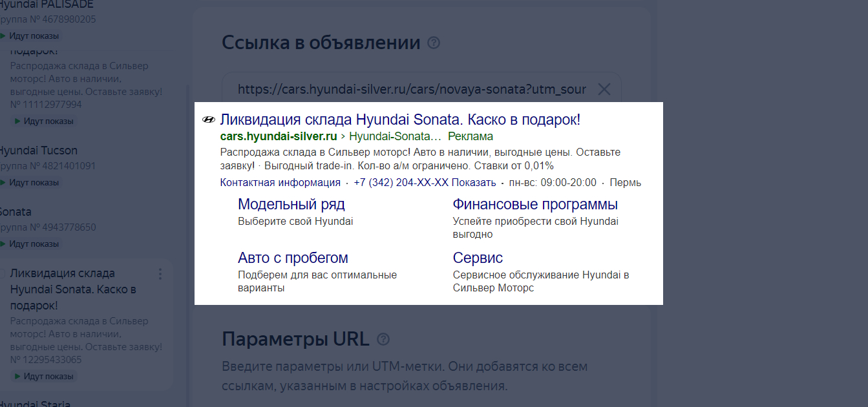
Task: Select the Hyundai Tucson group in sidebar
Action: 37,151
